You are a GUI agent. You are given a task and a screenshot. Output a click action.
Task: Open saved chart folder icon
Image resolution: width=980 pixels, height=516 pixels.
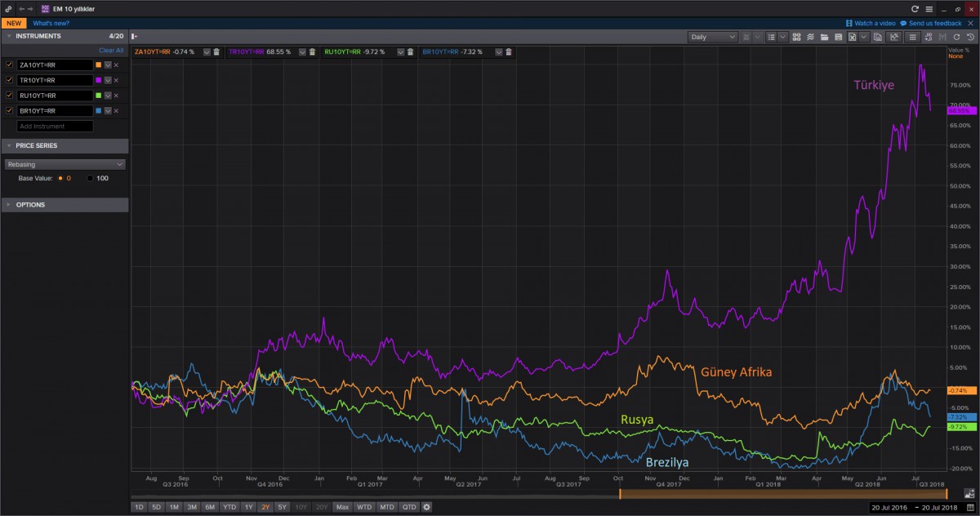825,37
